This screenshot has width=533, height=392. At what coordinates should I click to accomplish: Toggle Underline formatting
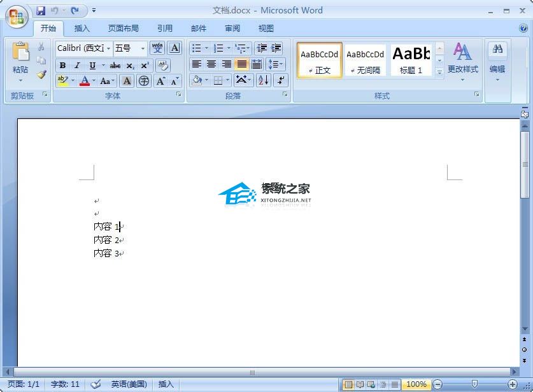coord(92,65)
